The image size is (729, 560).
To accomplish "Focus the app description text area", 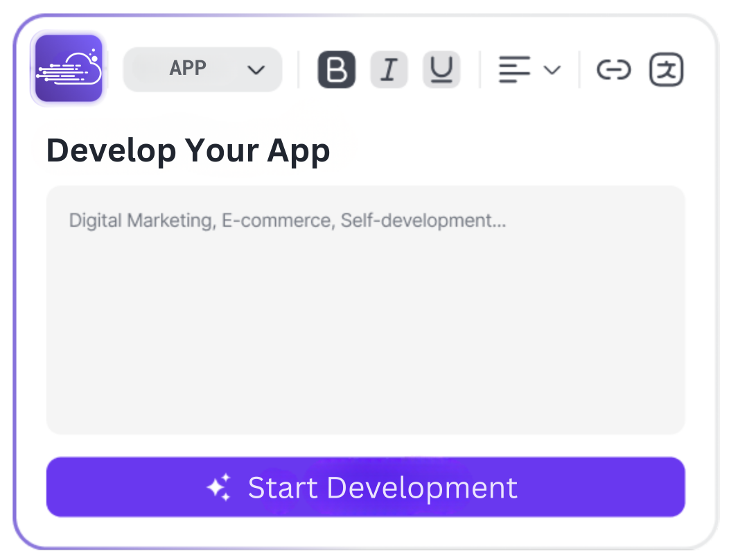I will point(365,309).
